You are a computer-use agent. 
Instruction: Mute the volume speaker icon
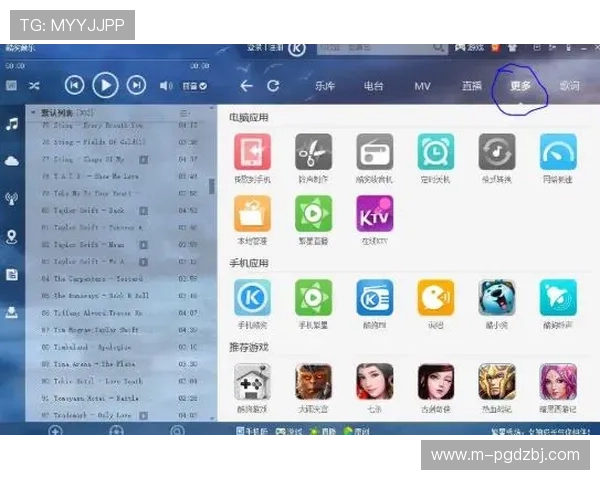[x=166, y=86]
